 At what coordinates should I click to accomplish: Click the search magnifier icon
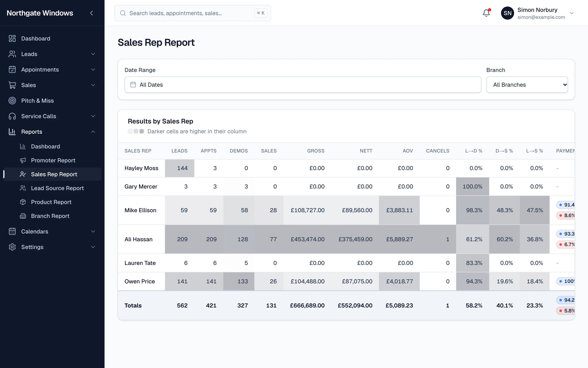pyautogui.click(x=123, y=13)
